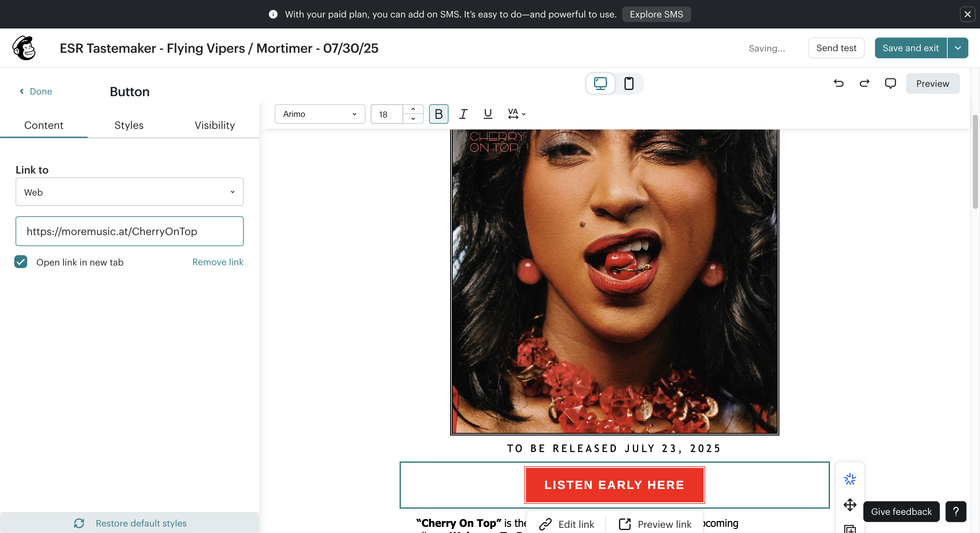This screenshot has width=980, height=533.
Task: Click Edit link in the popup
Action: coord(566,524)
